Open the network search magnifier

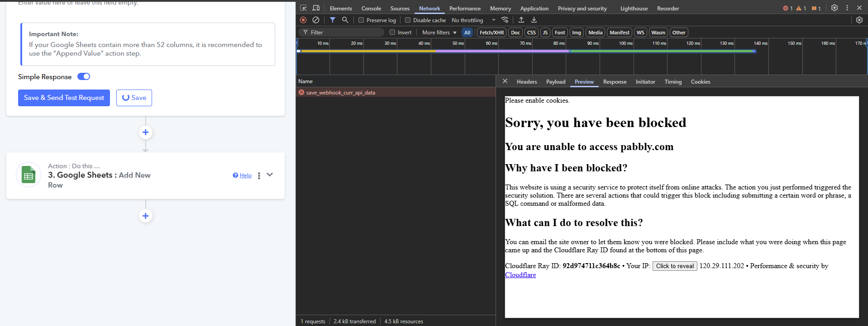coord(345,20)
